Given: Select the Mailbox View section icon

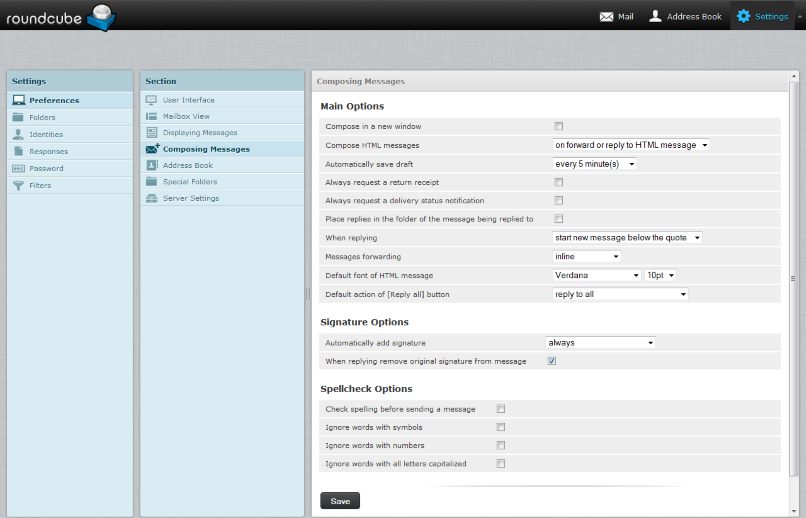Looking at the screenshot, I should pos(152,117).
